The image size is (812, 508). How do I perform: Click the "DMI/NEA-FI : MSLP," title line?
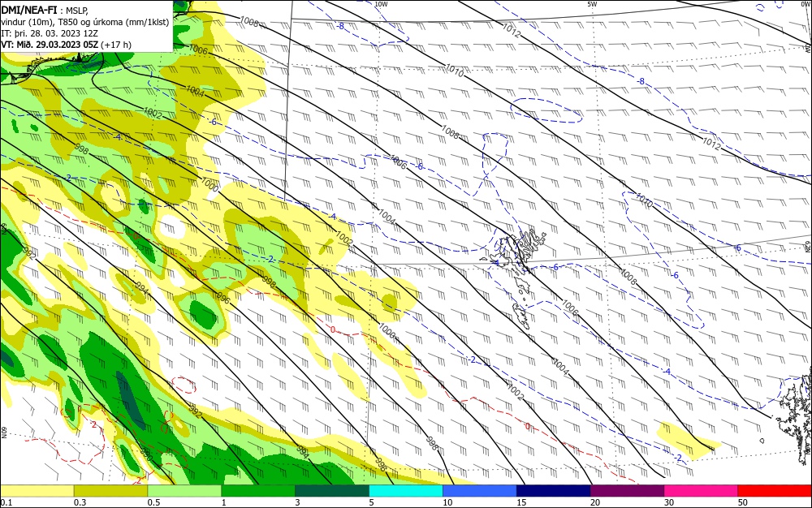click(x=45, y=9)
